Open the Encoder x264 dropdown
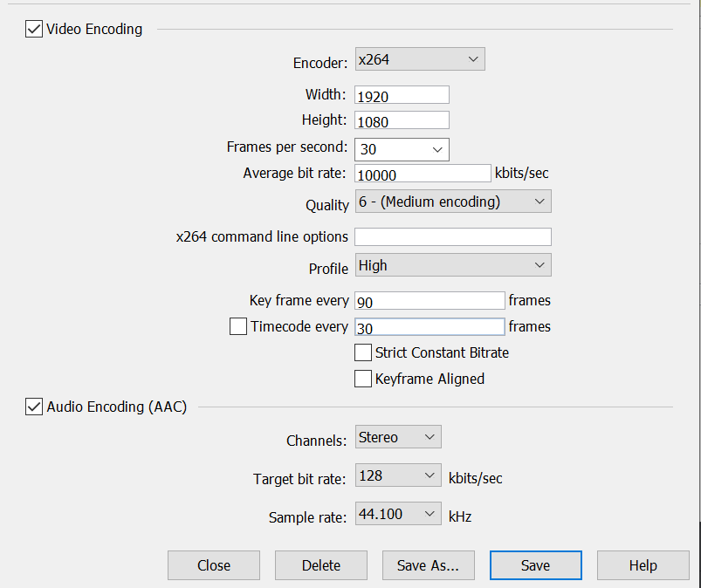This screenshot has width=701, height=588. click(x=419, y=59)
